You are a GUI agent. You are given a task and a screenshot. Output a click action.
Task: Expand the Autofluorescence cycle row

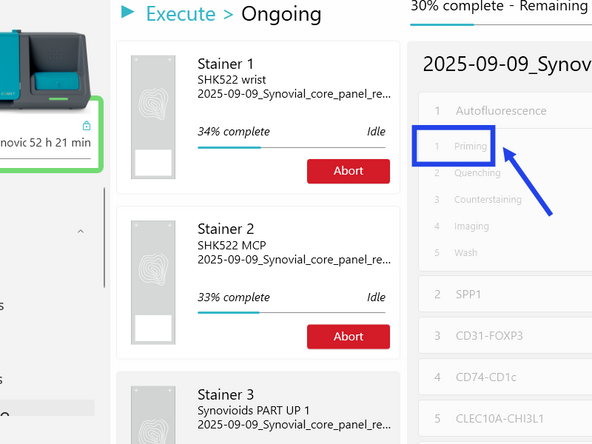click(505, 111)
